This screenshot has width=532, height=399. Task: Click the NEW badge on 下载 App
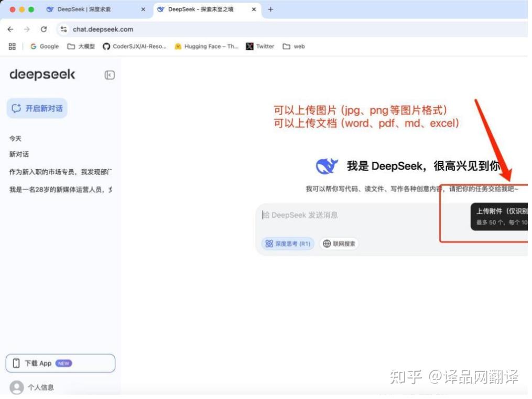coord(64,363)
